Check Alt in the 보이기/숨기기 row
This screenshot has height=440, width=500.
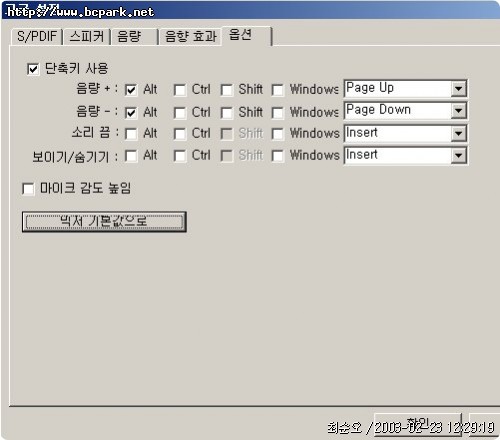click(131, 156)
